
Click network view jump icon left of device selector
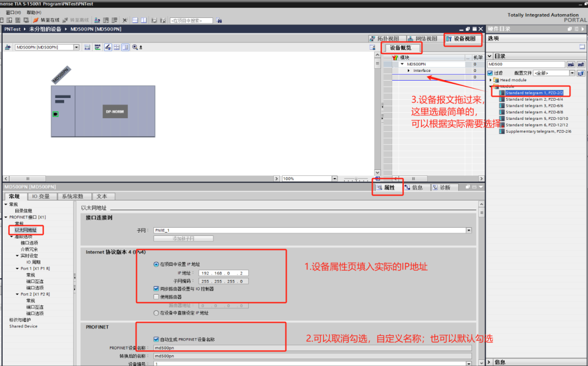[8, 47]
